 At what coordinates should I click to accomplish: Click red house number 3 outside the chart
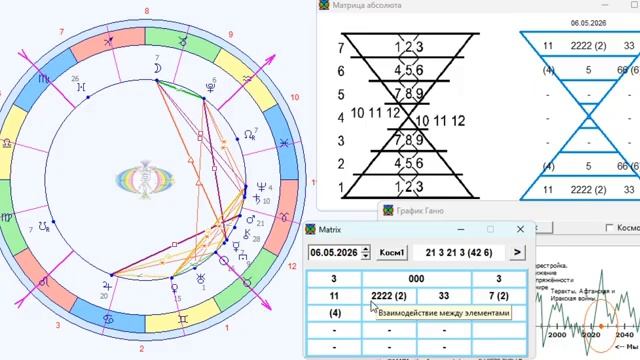tap(58, 325)
